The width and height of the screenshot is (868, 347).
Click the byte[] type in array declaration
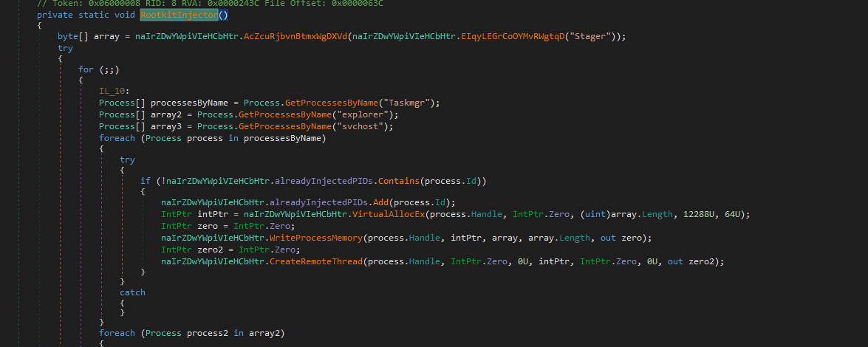73,36
